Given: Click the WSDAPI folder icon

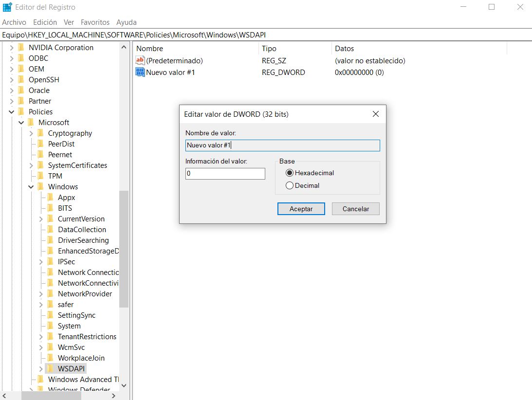Looking at the screenshot, I should (51, 368).
